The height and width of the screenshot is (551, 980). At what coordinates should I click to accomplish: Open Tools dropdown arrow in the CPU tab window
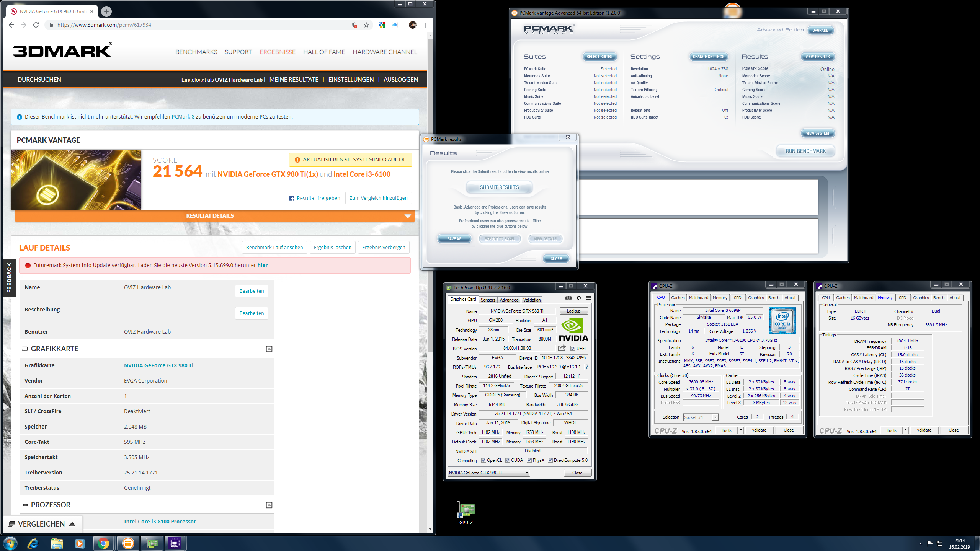click(x=740, y=430)
